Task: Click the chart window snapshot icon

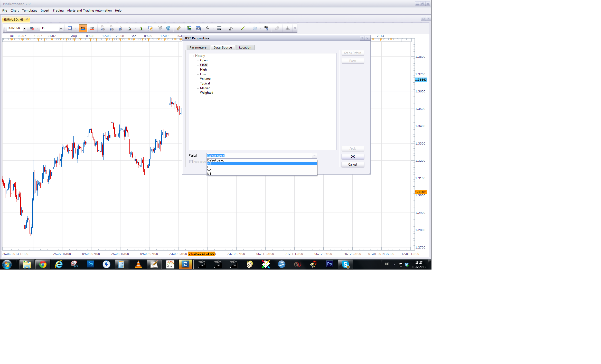Action: (x=198, y=28)
